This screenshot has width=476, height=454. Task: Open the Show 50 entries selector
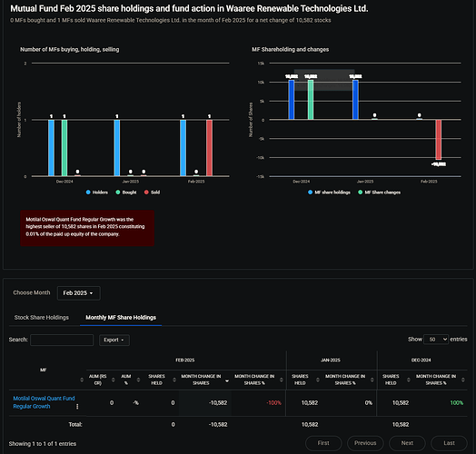point(436,340)
